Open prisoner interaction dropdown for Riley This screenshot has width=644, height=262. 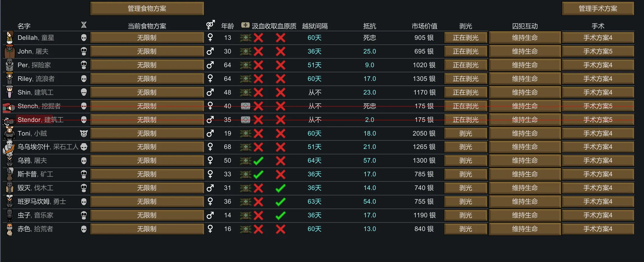(525, 79)
